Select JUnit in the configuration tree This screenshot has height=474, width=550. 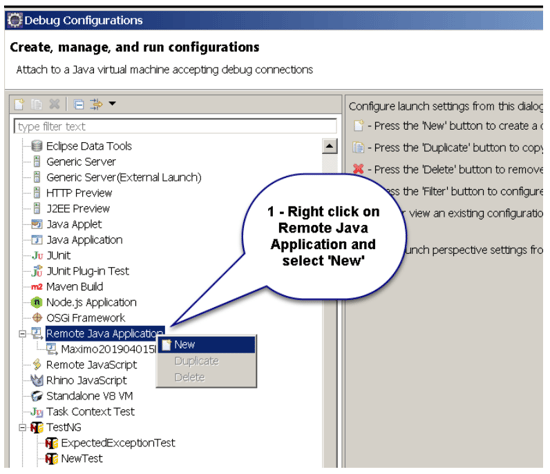(x=58, y=255)
